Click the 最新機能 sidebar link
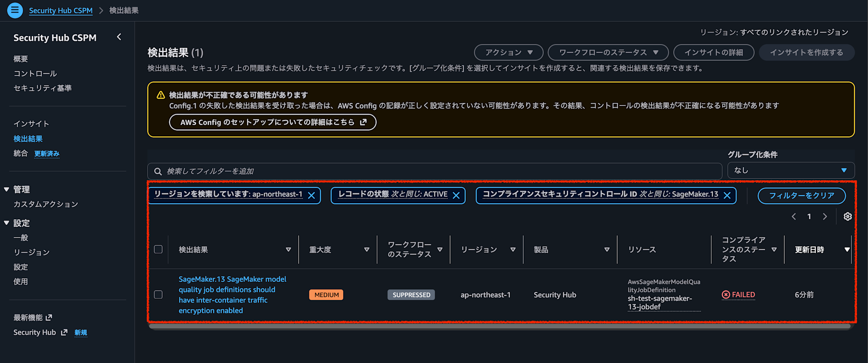The width and height of the screenshot is (868, 363). point(28,317)
